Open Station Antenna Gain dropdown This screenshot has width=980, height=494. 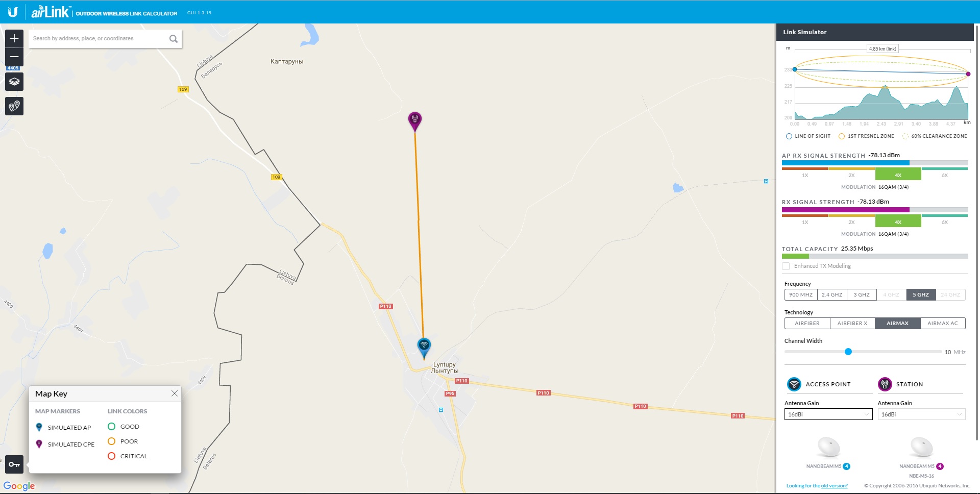coord(921,414)
